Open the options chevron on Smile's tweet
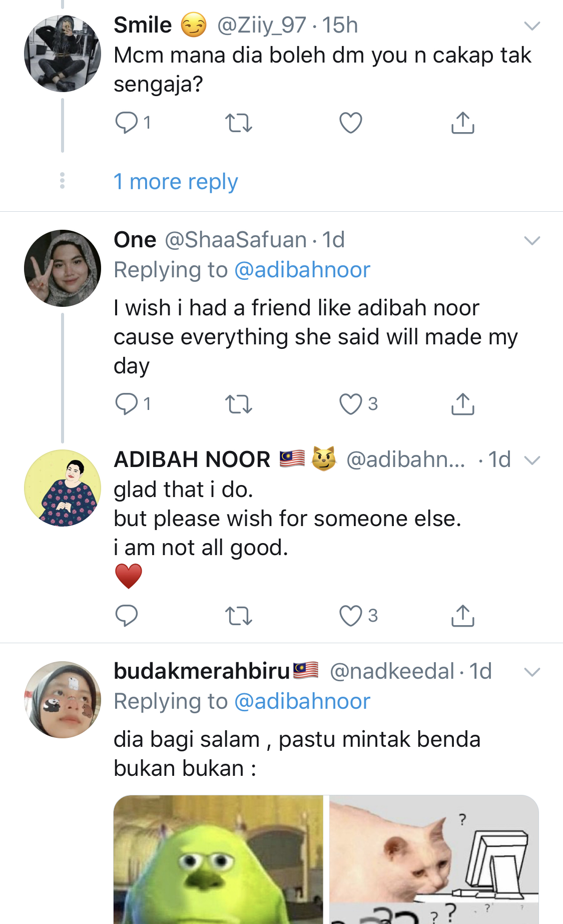 pyautogui.click(x=532, y=26)
